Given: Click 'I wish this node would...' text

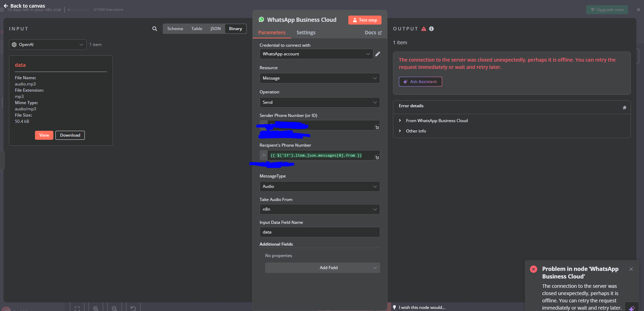Looking at the screenshot, I should click(x=422, y=308).
